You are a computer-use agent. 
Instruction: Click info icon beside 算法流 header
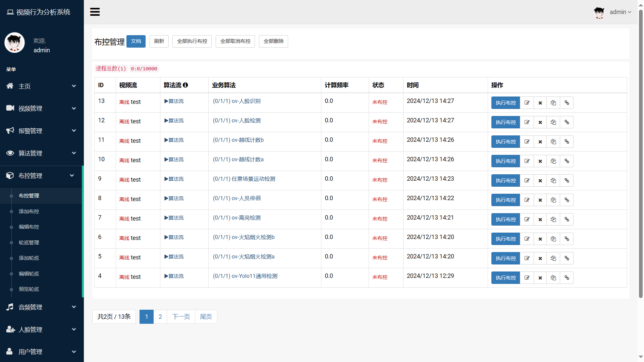(185, 85)
